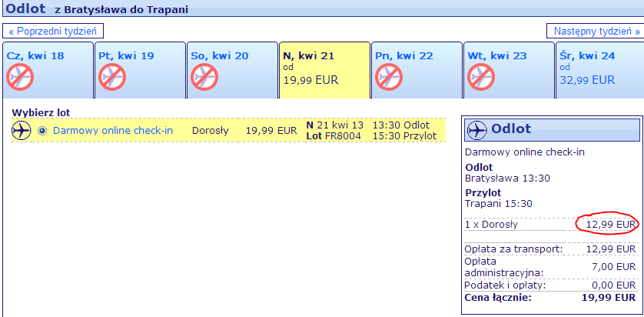Click the airplane icon in the Odlot summary header
Image resolution: width=644 pixels, height=317 pixels.
tap(476, 130)
